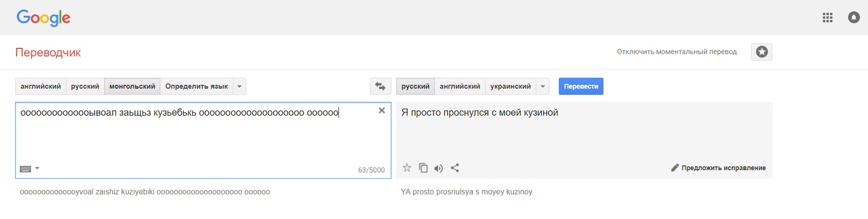Choose Определить язык auto-detect option
The width and height of the screenshot is (868, 219).
tap(196, 86)
